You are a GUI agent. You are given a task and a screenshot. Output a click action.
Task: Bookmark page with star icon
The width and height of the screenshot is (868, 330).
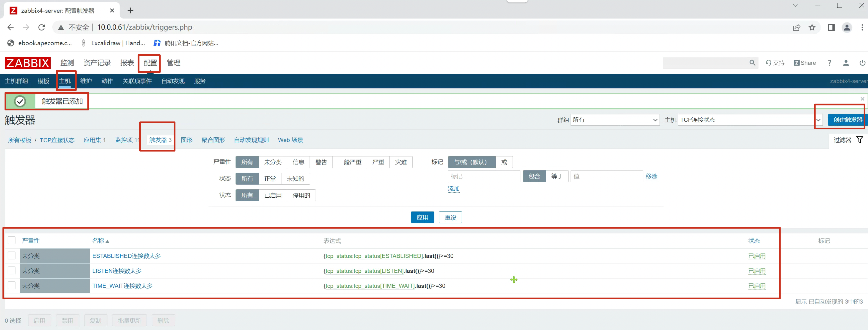[812, 27]
